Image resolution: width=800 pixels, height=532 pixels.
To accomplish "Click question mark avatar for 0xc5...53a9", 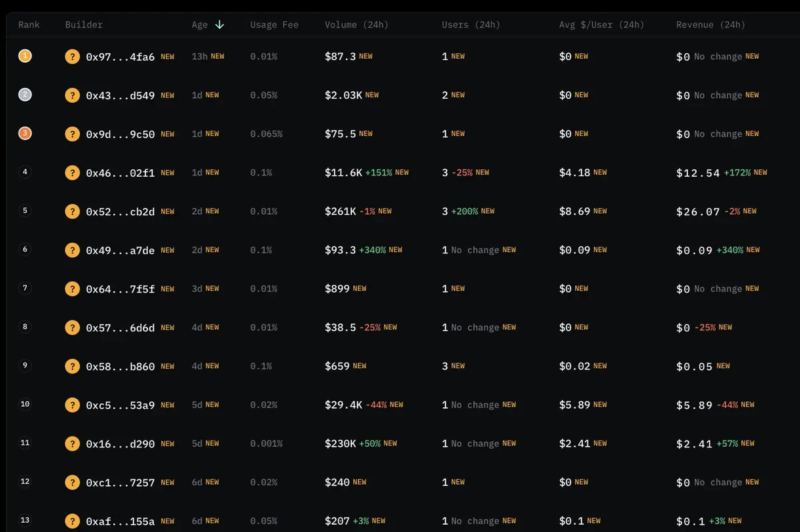I will [x=72, y=405].
